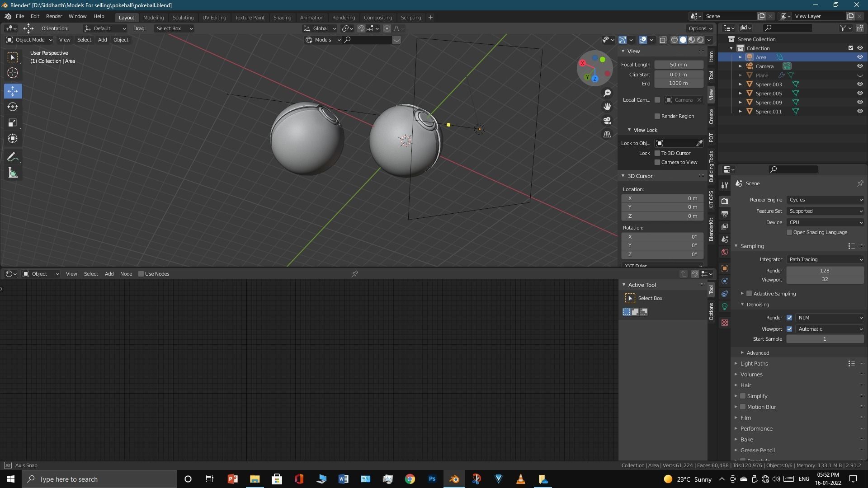
Task: Hide Sphere.003 in the outliner
Action: pyautogui.click(x=860, y=84)
